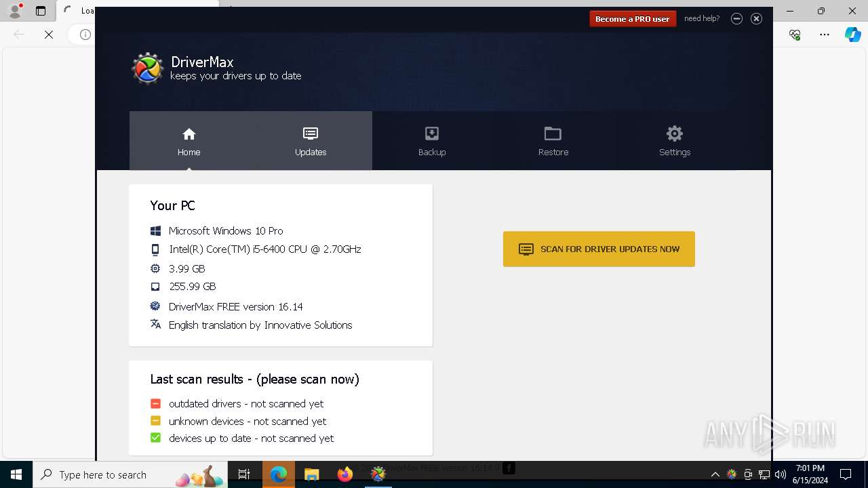Image resolution: width=868 pixels, height=488 pixels.
Task: Click the red outdated drivers icon
Action: (x=155, y=403)
